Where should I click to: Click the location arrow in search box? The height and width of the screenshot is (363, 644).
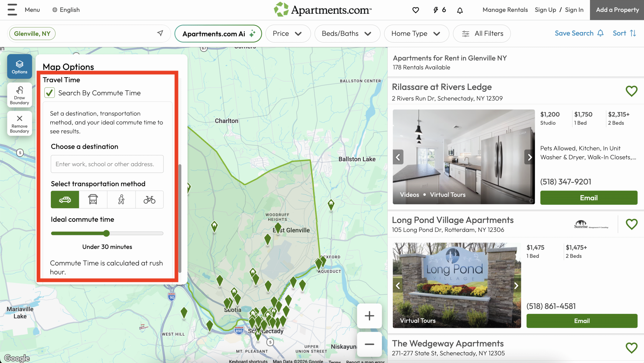coord(160,33)
